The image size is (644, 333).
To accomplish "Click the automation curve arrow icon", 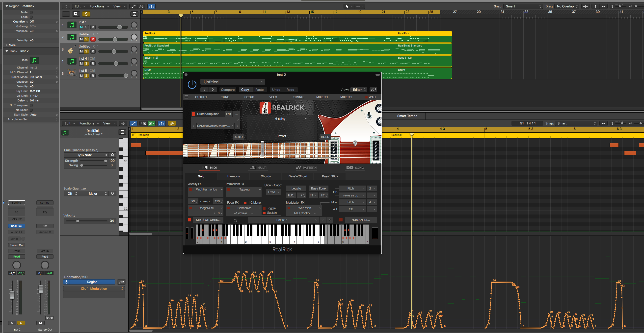I will [x=122, y=282].
